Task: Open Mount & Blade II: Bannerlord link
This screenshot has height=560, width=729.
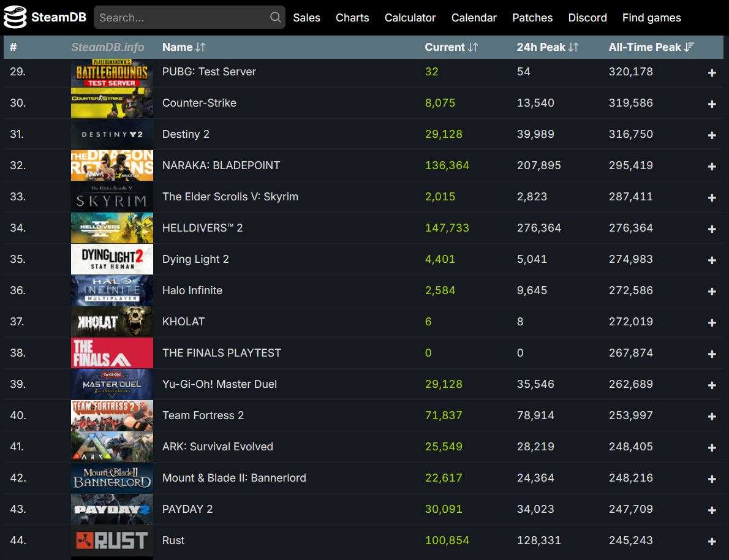Action: point(234,478)
